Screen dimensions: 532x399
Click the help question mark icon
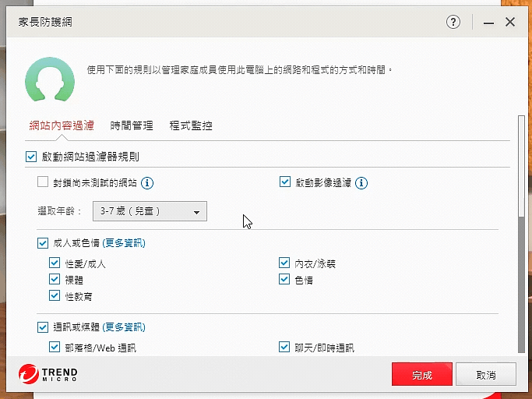(453, 23)
